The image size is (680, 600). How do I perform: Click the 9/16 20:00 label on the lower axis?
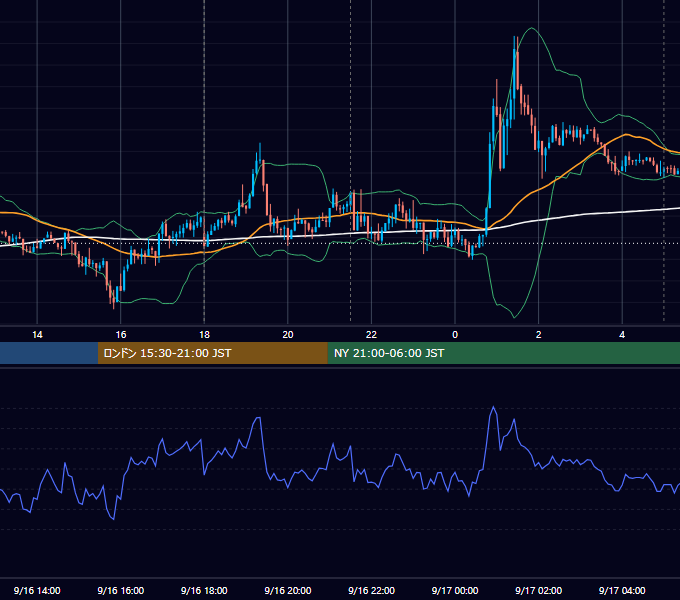(288, 590)
